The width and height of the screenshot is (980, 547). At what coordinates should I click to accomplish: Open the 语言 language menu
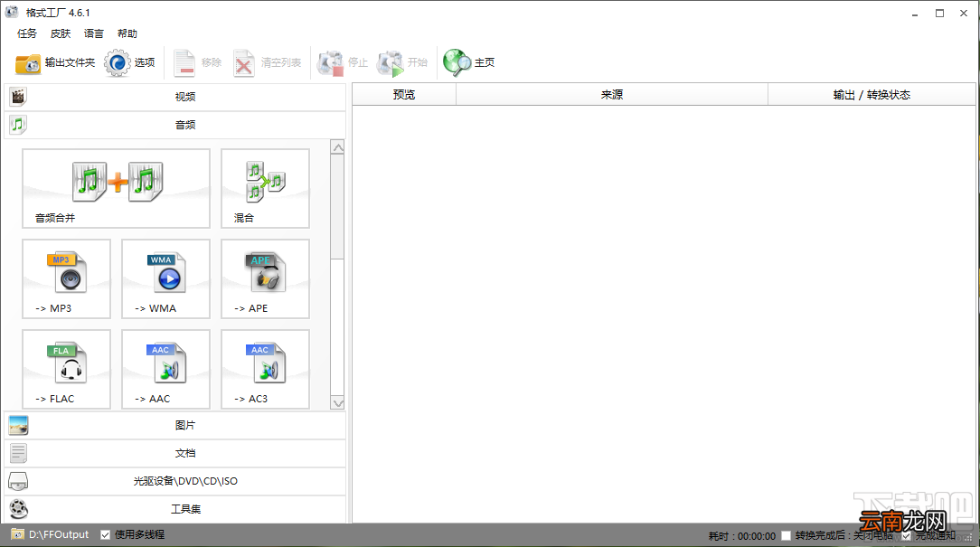[x=94, y=33]
